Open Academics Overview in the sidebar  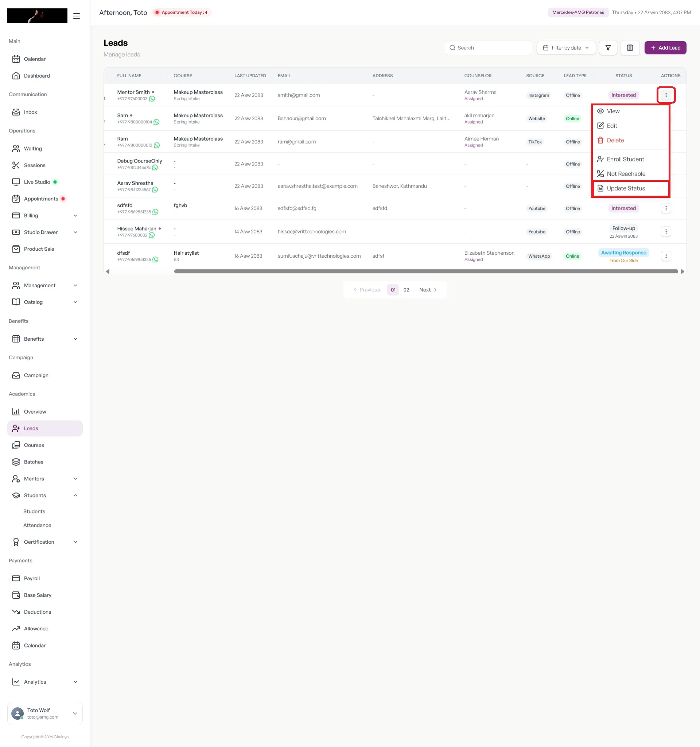(45, 411)
